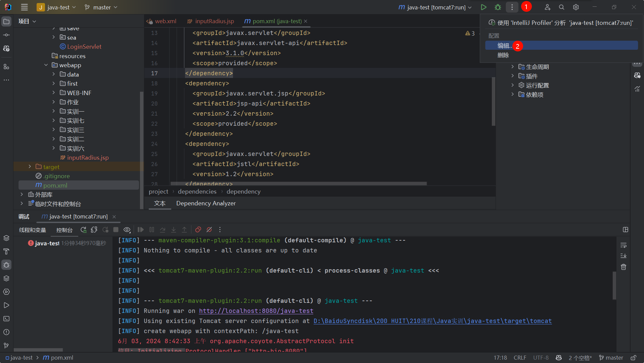Image resolution: width=644 pixels, height=363 pixels.
Task: Open the java-test project switcher dropdown
Action: [x=56, y=7]
